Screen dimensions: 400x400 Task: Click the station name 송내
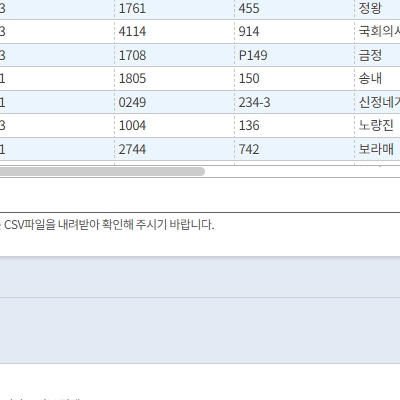point(370,79)
